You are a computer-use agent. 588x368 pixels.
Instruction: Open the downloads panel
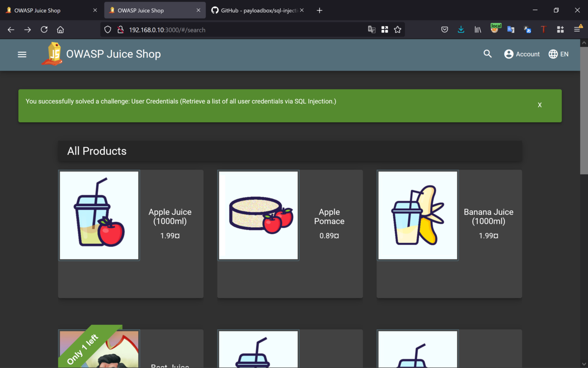click(x=461, y=30)
